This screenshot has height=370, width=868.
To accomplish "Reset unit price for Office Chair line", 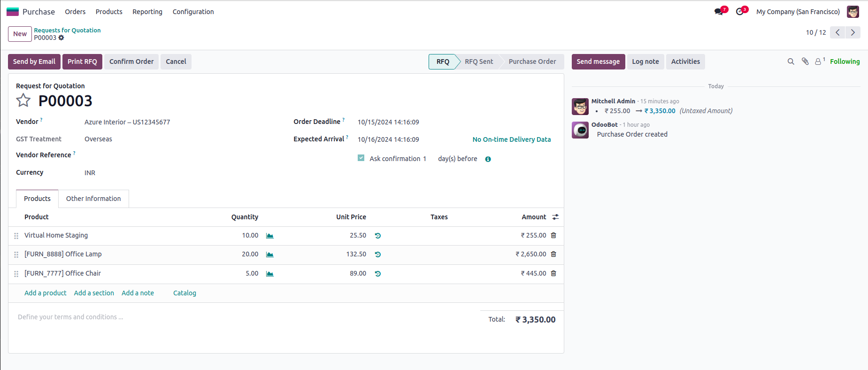I will [378, 274].
